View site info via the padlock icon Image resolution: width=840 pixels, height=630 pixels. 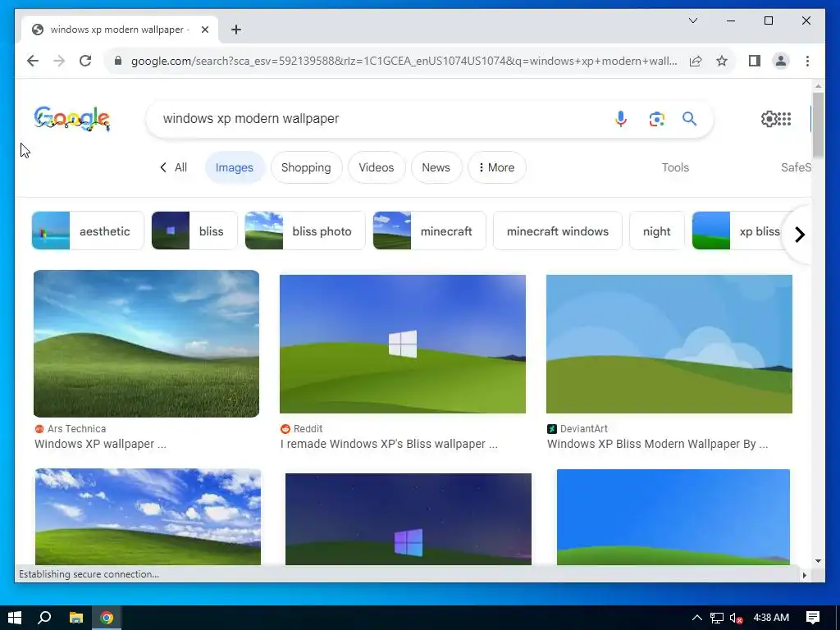118,61
